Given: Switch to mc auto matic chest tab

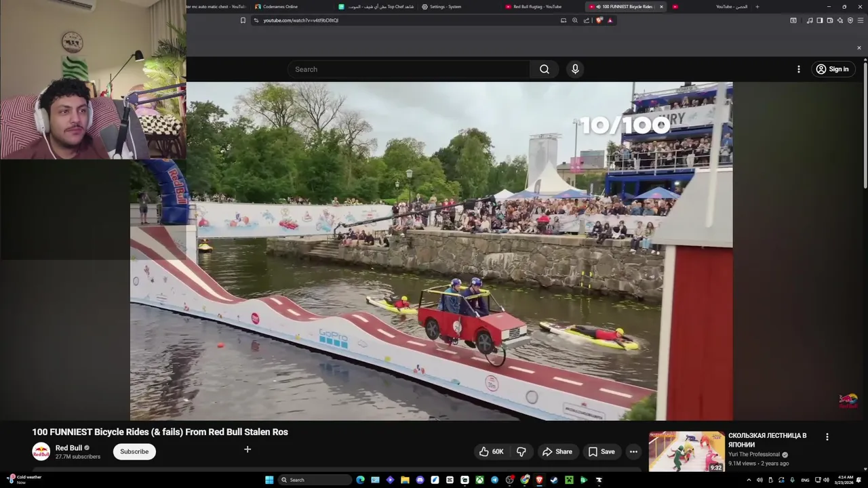Looking at the screenshot, I should pyautogui.click(x=217, y=7).
